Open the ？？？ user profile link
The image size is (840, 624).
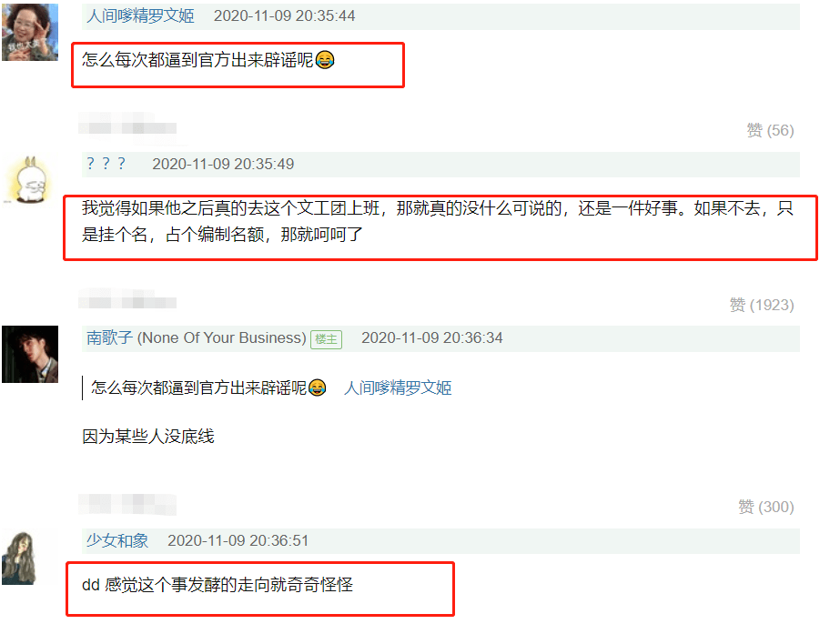pyautogui.click(x=106, y=164)
